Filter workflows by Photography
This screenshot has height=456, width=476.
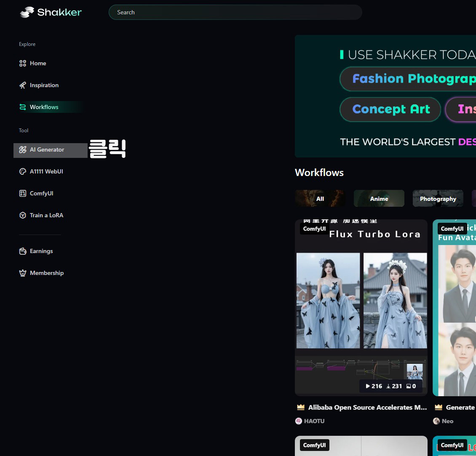pyautogui.click(x=438, y=198)
